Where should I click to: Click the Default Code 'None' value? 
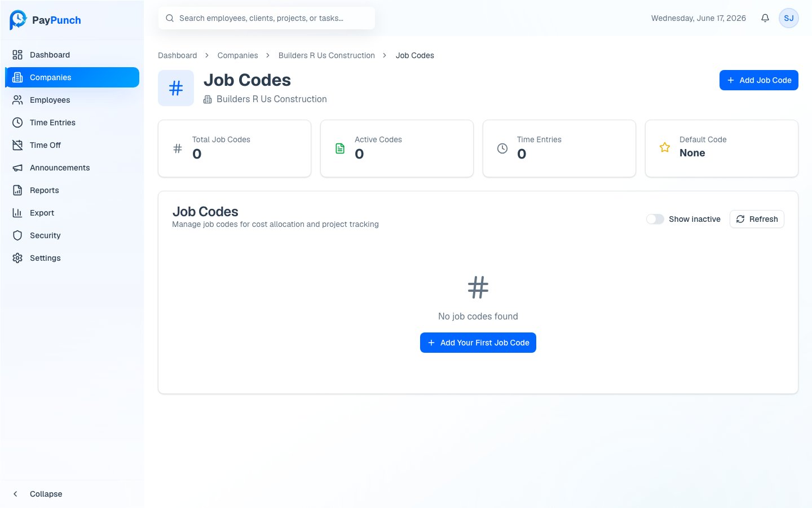[x=692, y=153]
